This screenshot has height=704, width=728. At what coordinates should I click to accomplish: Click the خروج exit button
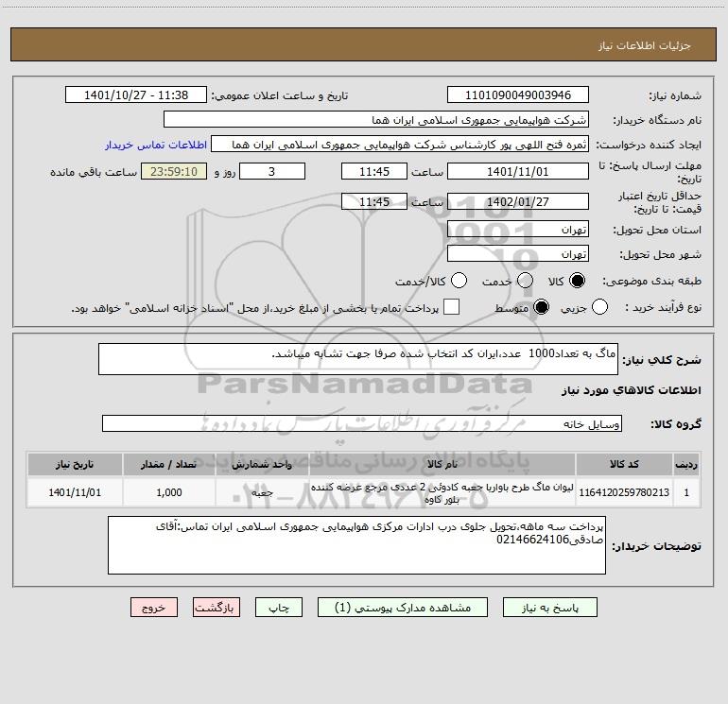[x=154, y=608]
